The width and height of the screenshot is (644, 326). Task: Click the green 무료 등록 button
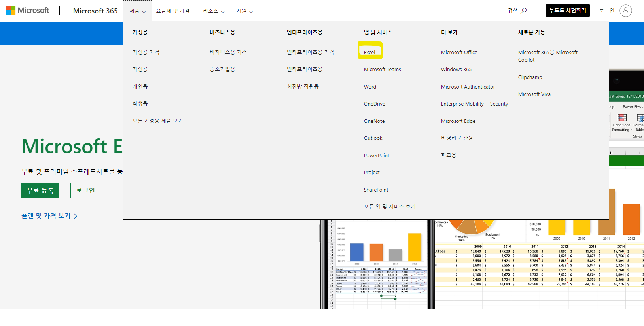pyautogui.click(x=40, y=190)
